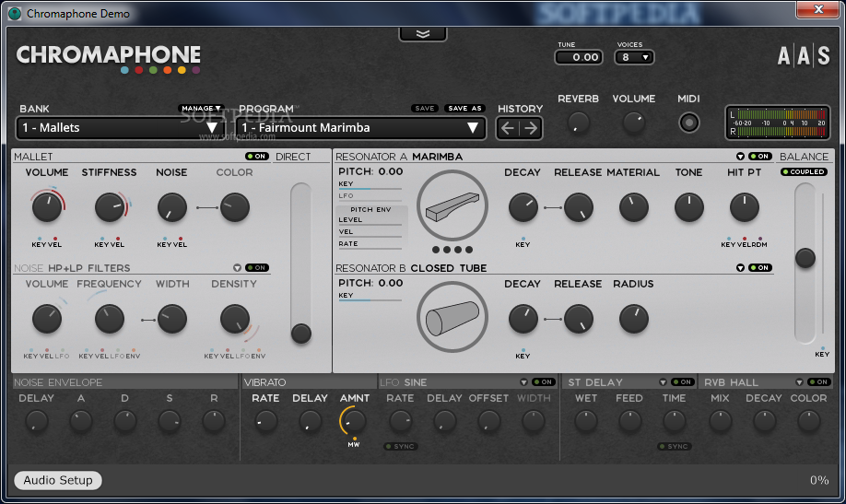This screenshot has width=846, height=504.
Task: Click the Resonator A Material knob
Action: point(633,207)
